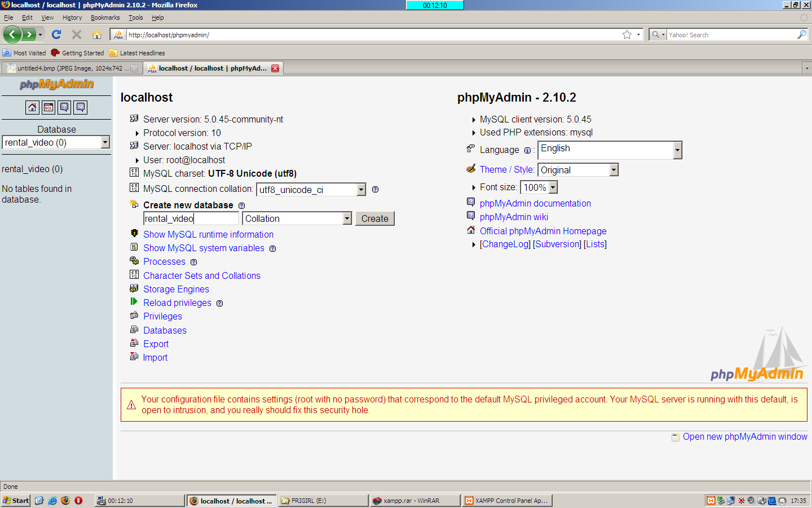Open the View menu

47,17
